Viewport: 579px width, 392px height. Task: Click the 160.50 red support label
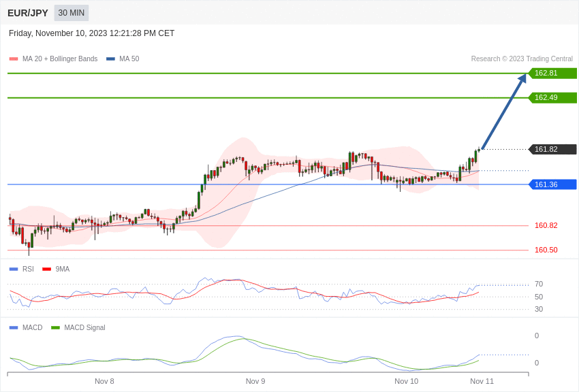(546, 250)
